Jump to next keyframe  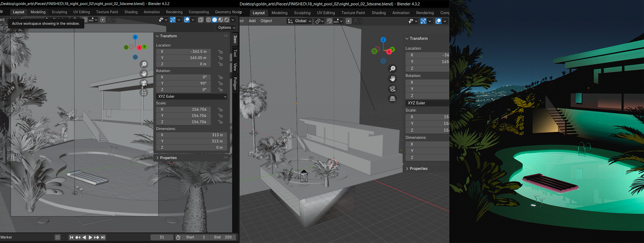(x=97, y=237)
